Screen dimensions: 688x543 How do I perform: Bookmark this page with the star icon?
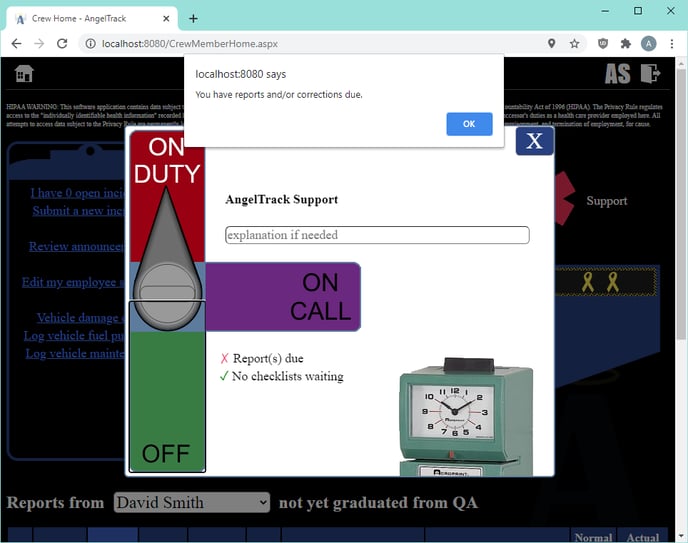(x=574, y=43)
